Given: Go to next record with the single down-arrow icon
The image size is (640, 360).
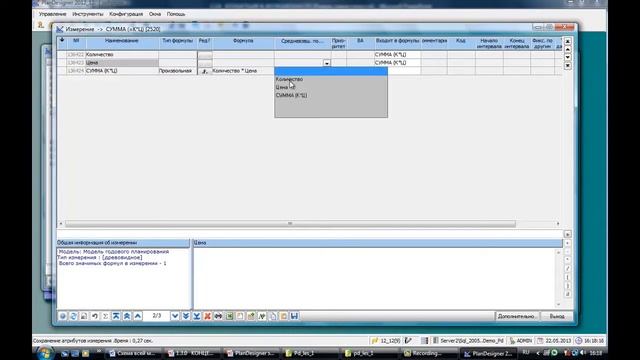Looking at the screenshot, I should pyautogui.click(x=175, y=316).
